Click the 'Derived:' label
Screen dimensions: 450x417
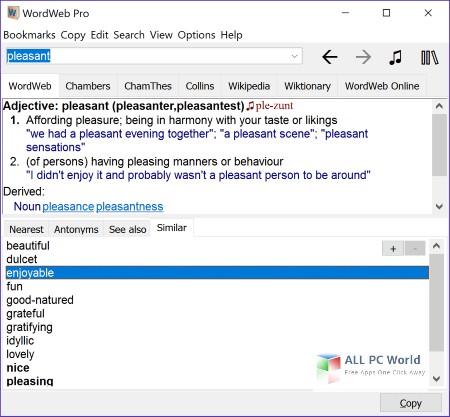[24, 192]
